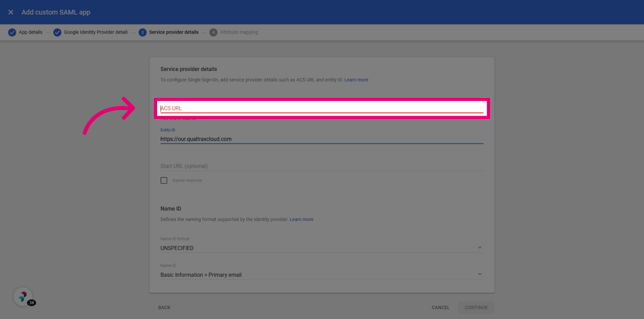Enable the Signed response checkbox
The height and width of the screenshot is (319, 644).
[164, 180]
